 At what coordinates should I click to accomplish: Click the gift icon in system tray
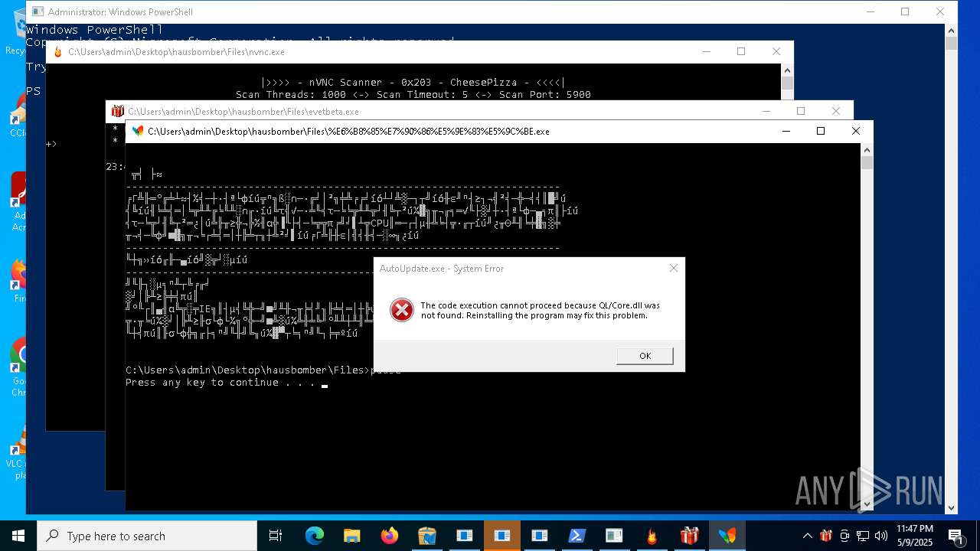[826, 536]
